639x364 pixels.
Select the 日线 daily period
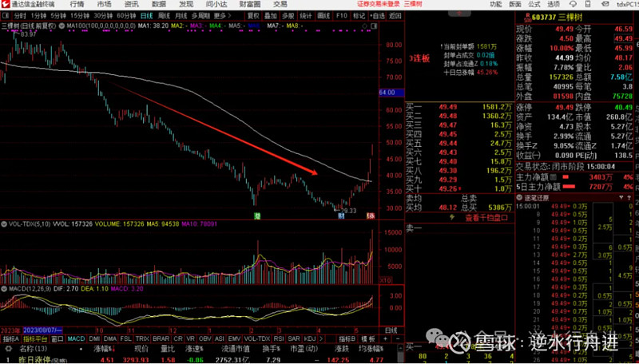point(147,16)
